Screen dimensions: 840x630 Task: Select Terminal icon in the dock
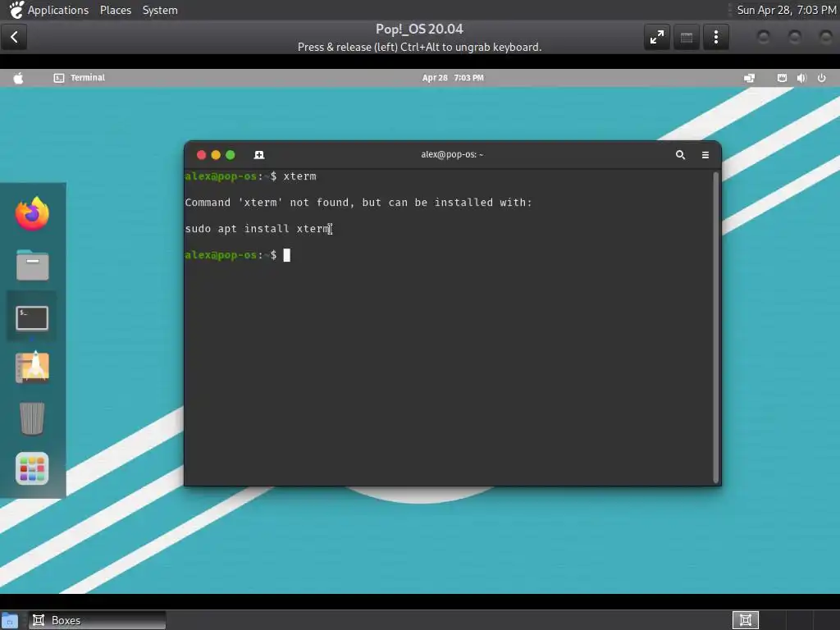pyautogui.click(x=32, y=318)
